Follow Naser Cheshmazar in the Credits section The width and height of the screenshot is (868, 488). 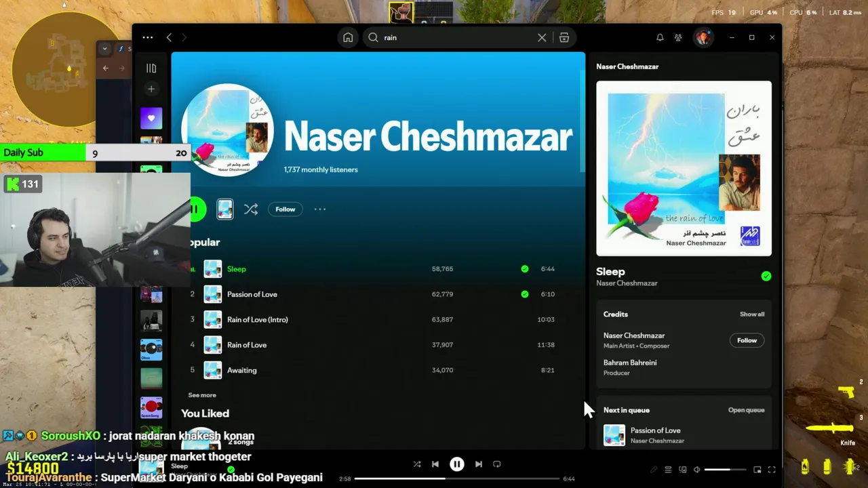pyautogui.click(x=747, y=340)
